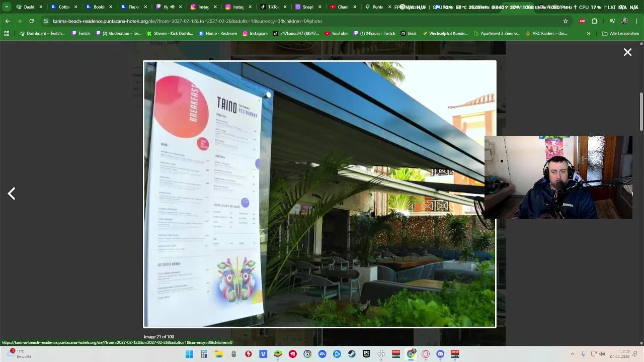Viewport: 644px width, 362px height.
Task: Open the 247kauss247 TikTok bookmark
Action: (x=296, y=33)
